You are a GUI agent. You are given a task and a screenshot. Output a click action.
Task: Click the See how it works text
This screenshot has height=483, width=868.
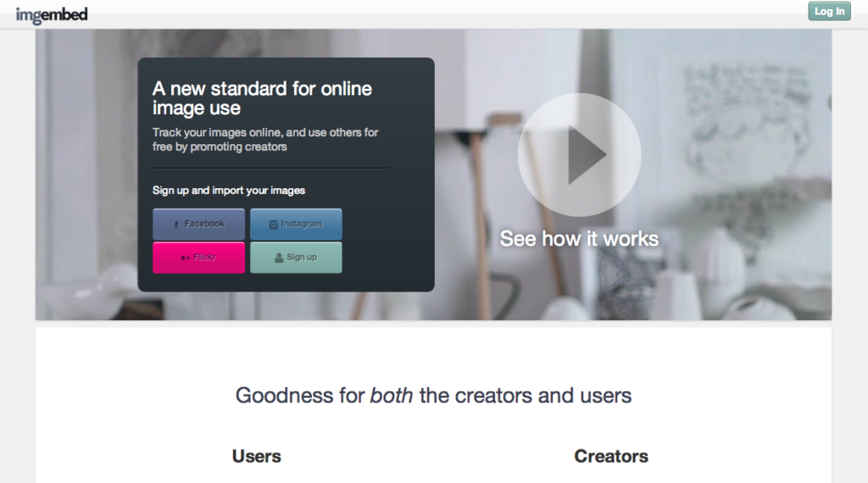click(x=579, y=238)
